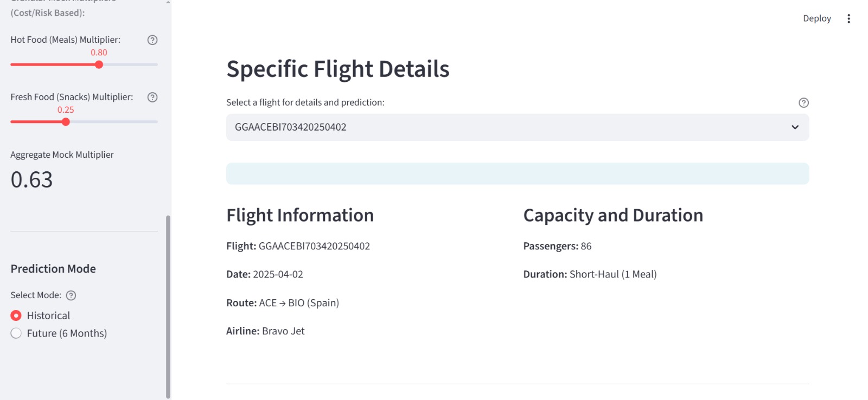Click Hot Food Multiplier help icon
This screenshot has width=868, height=400.
pyautogui.click(x=152, y=40)
